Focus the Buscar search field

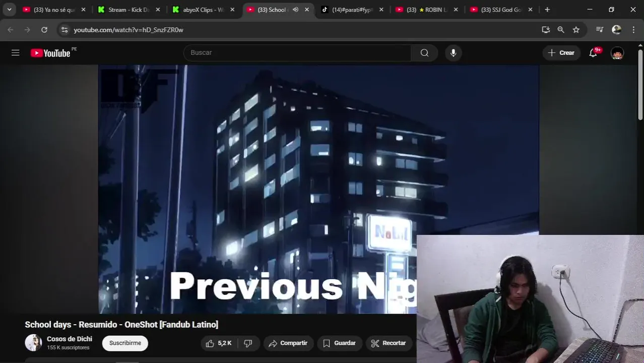[x=297, y=53]
